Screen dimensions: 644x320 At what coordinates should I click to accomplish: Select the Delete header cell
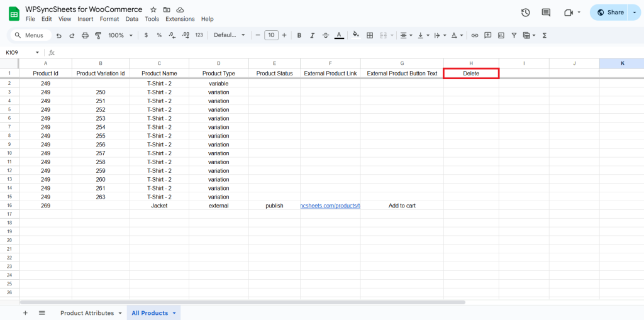tap(471, 74)
